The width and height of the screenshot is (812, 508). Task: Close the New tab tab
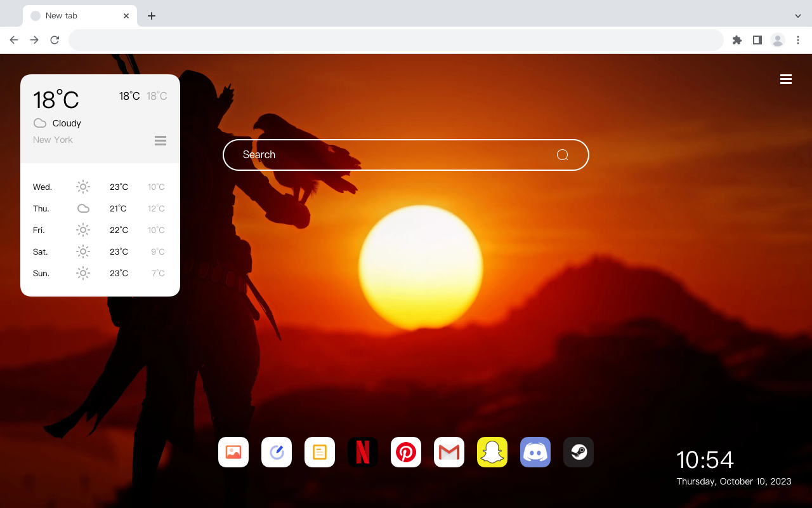pos(126,16)
